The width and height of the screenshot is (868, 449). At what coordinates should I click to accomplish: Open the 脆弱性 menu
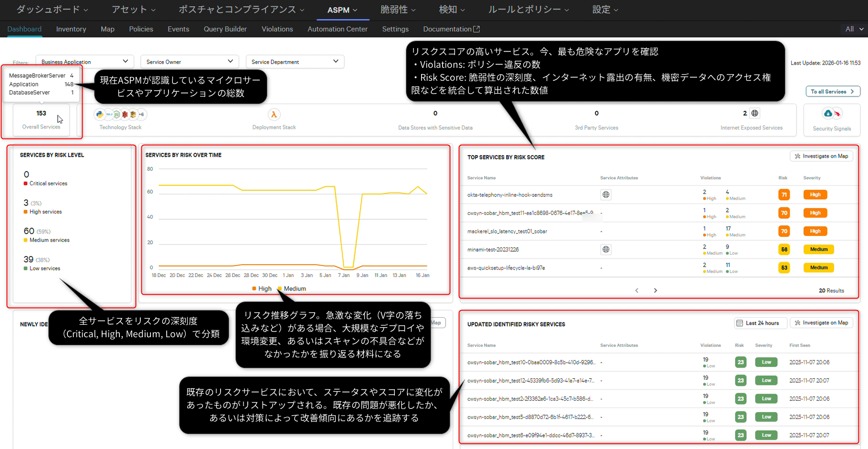[x=397, y=9]
